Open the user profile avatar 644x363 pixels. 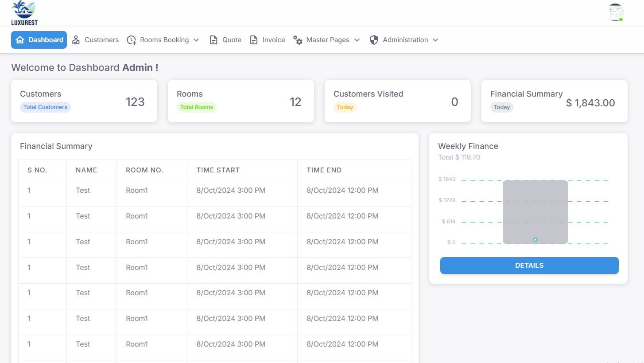pos(616,13)
